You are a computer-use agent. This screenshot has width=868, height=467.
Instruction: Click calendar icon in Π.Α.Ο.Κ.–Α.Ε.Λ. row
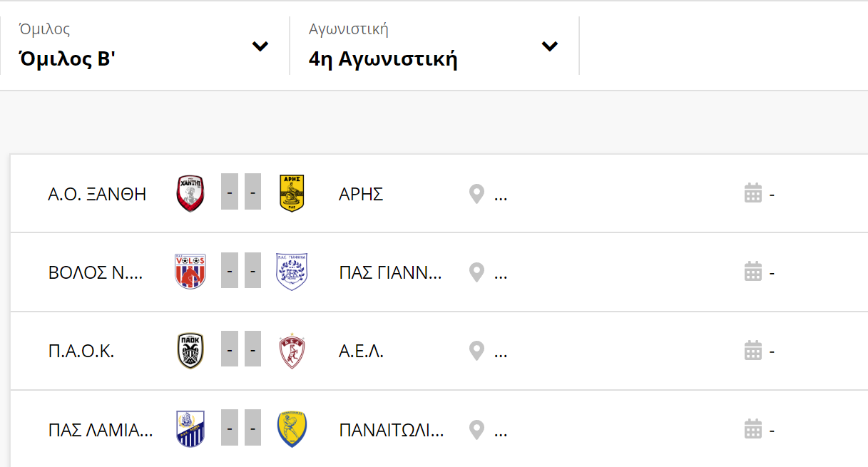[753, 351]
